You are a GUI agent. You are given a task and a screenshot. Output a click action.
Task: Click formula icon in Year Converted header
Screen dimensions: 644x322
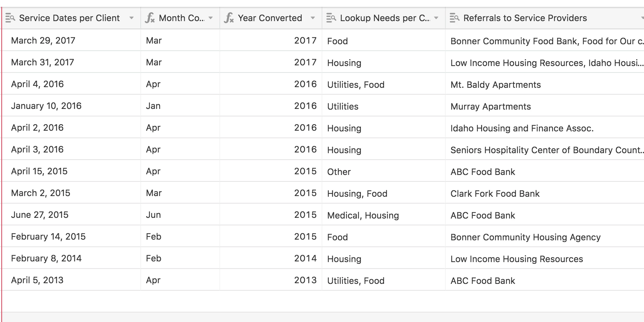click(x=229, y=18)
